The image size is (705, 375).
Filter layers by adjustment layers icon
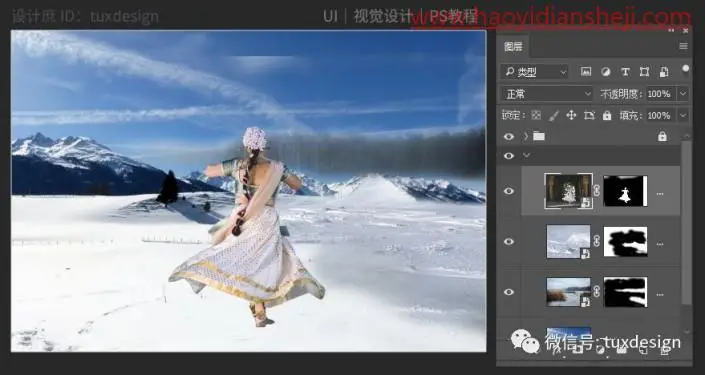[606, 72]
